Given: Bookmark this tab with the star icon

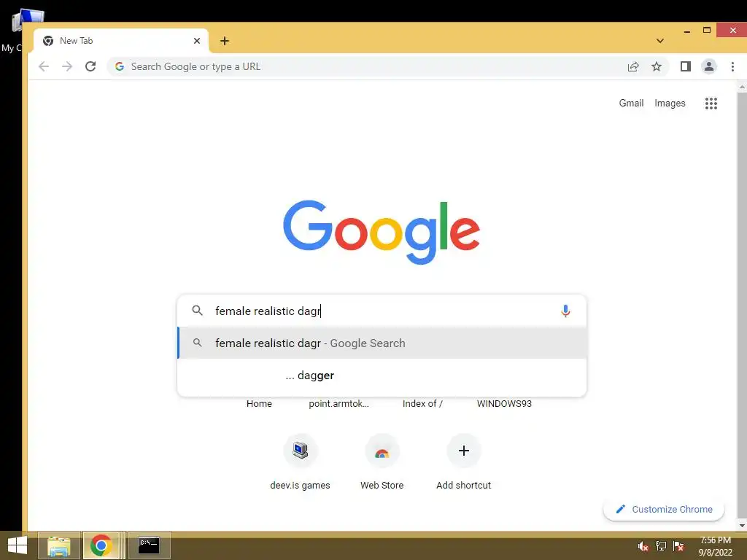Looking at the screenshot, I should click(657, 66).
